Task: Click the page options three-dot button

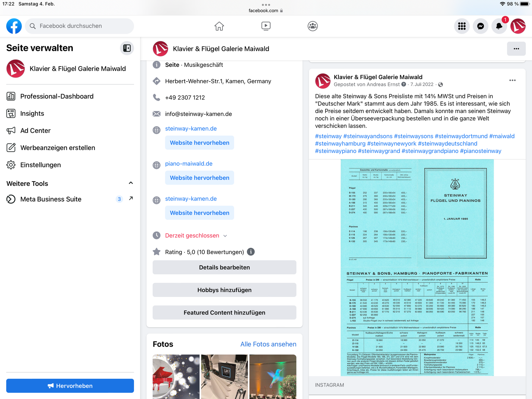Action: tap(516, 49)
